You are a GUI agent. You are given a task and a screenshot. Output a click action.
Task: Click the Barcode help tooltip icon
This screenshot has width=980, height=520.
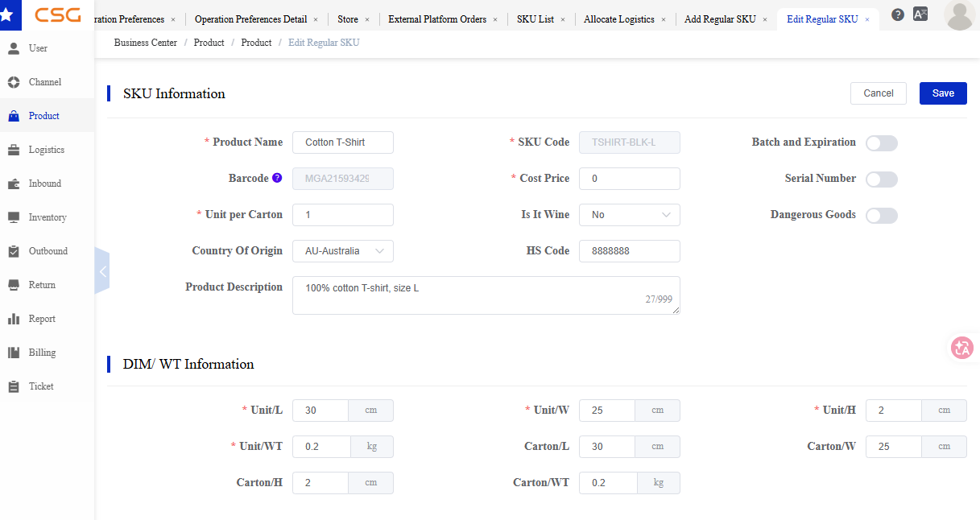point(277,178)
